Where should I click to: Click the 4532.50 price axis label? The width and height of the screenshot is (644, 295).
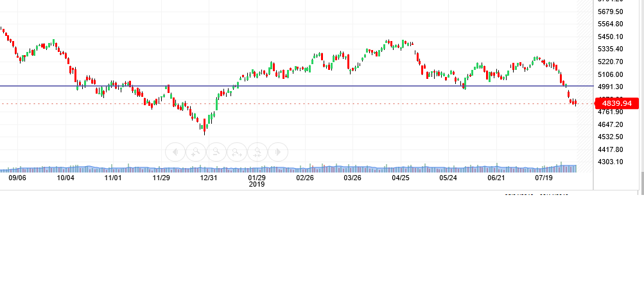tap(611, 137)
